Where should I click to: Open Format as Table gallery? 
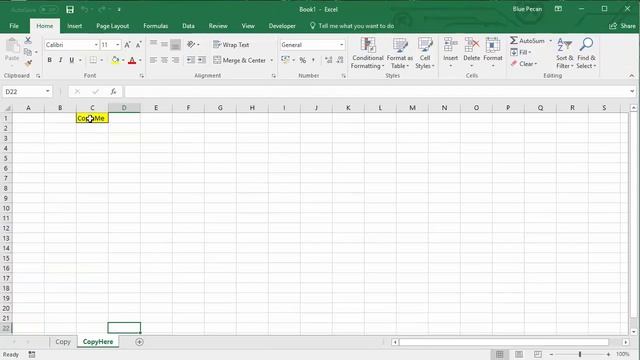pyautogui.click(x=400, y=53)
